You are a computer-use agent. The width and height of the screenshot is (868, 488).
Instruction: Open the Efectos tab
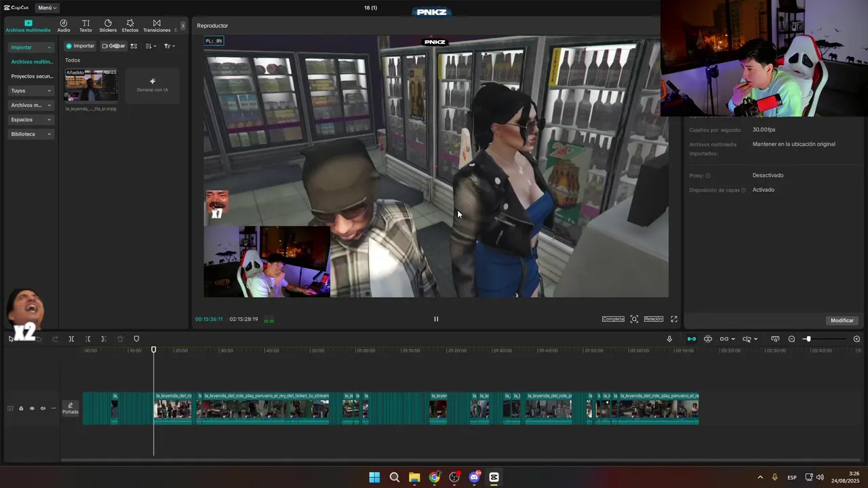click(130, 26)
